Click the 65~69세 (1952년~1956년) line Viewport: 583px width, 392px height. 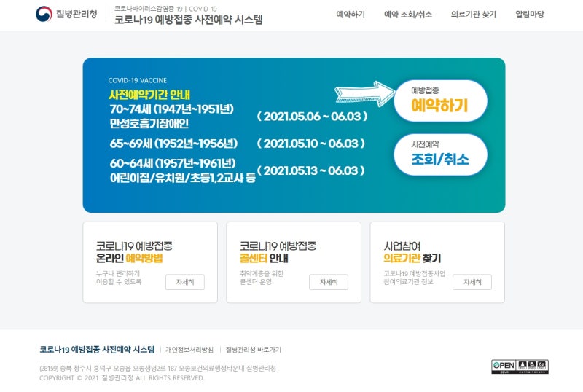click(173, 144)
